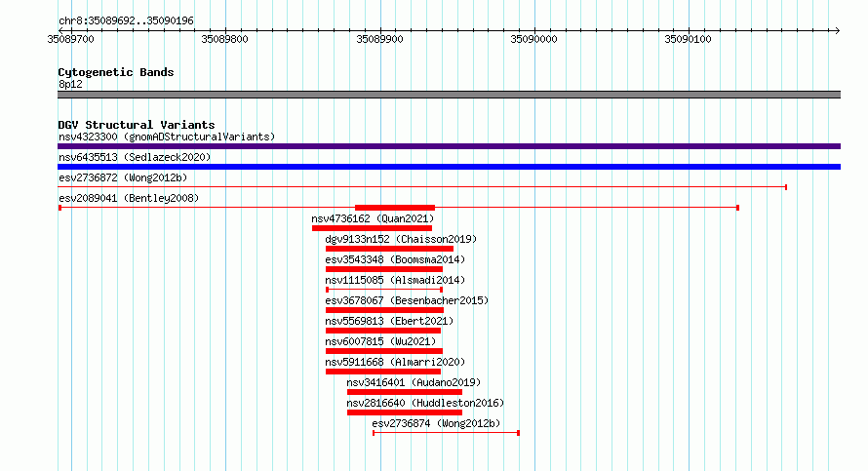Open esv3543348 (Boomsma2014) variant label
This screenshot has height=471, width=868.
395,259
